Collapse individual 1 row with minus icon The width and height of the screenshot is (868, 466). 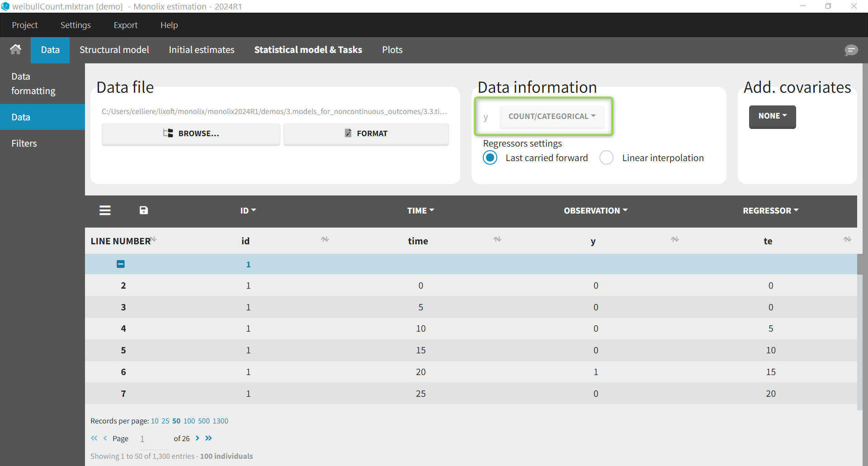click(x=121, y=264)
